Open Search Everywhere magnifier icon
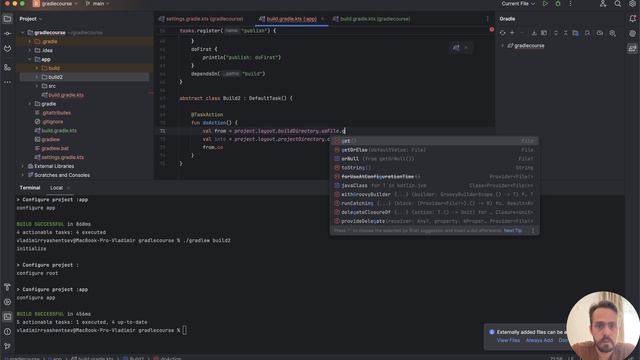The image size is (640, 360). (x=618, y=4)
